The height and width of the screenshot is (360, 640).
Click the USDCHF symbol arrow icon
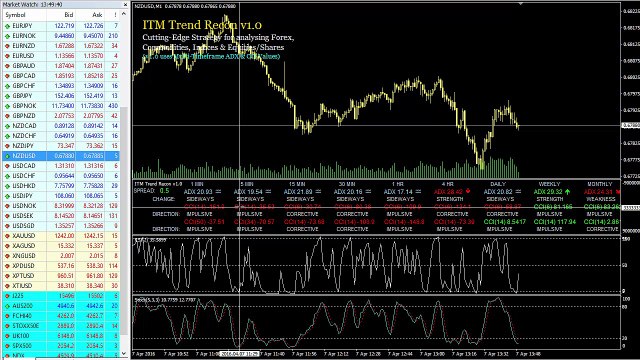click(7, 176)
